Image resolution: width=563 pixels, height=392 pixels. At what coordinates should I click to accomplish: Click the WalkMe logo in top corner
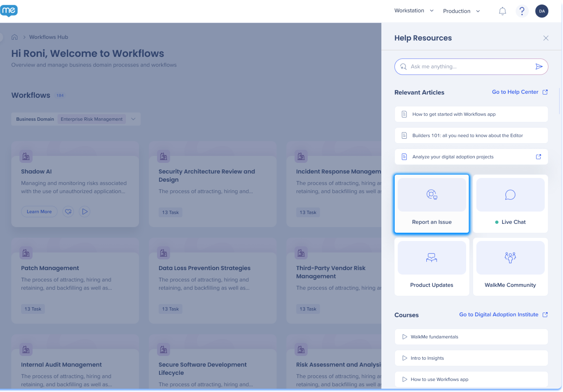click(9, 11)
